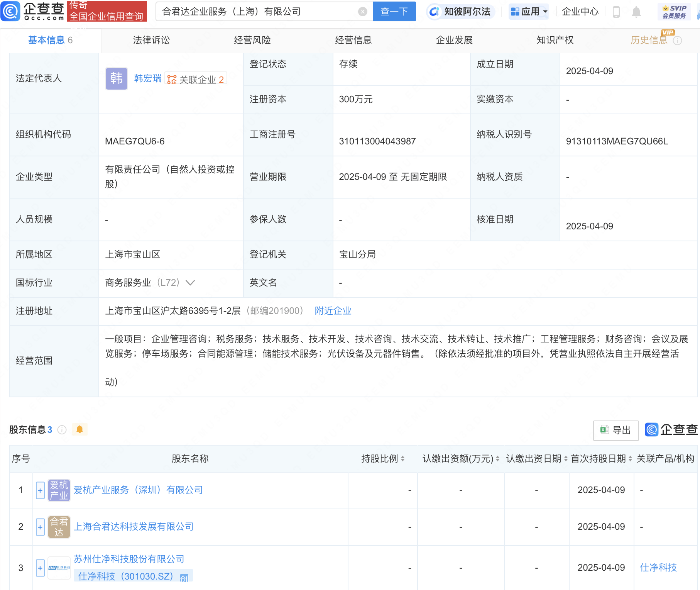Click the 传奇 全国企业信用查询 red banner
Image resolution: width=700 pixels, height=590 pixels.
(107, 11)
